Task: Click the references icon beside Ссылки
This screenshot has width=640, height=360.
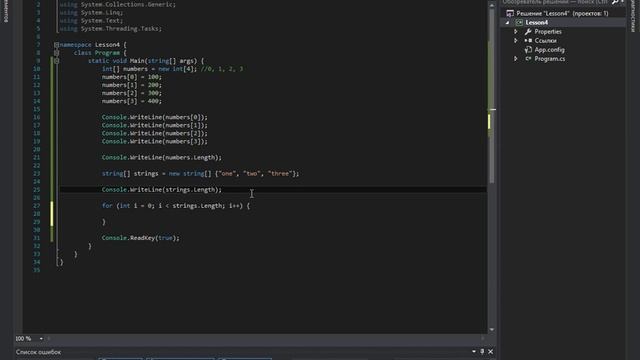Action: (528, 40)
